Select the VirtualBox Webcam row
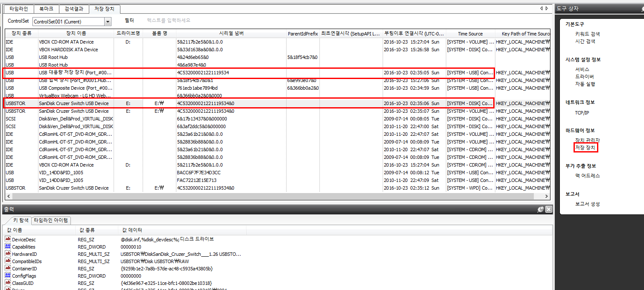Screen dimensions: 644x290 pyautogui.click(x=278, y=96)
